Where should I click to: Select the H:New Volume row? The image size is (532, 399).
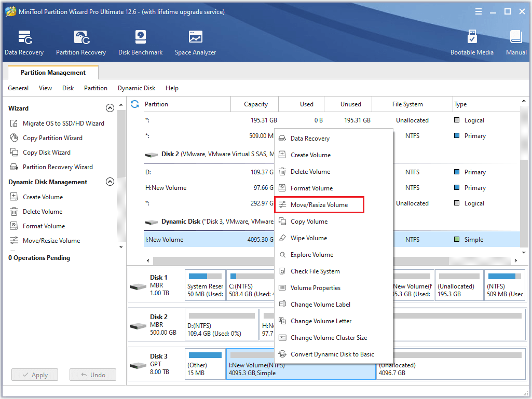click(x=210, y=188)
